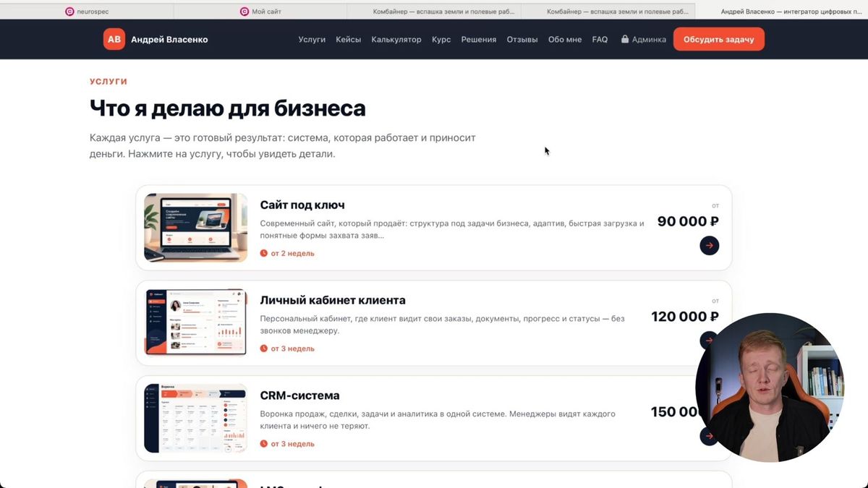Image resolution: width=868 pixels, height=488 pixels.
Task: Click the от 3 недель text under Личный кабинет
Action: pos(293,348)
